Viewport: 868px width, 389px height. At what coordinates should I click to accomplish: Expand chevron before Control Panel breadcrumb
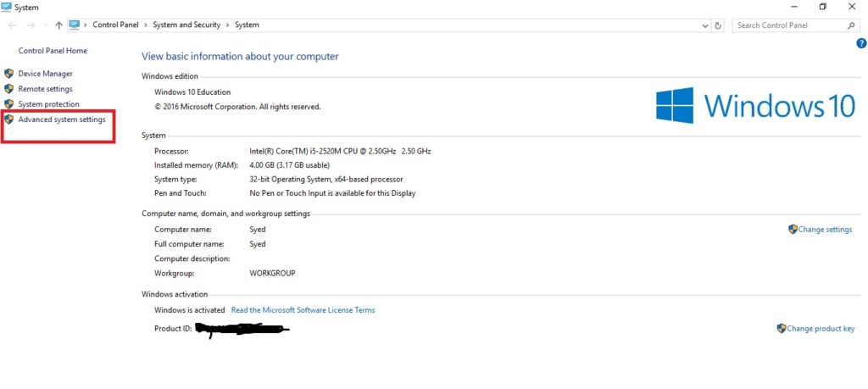tap(86, 25)
